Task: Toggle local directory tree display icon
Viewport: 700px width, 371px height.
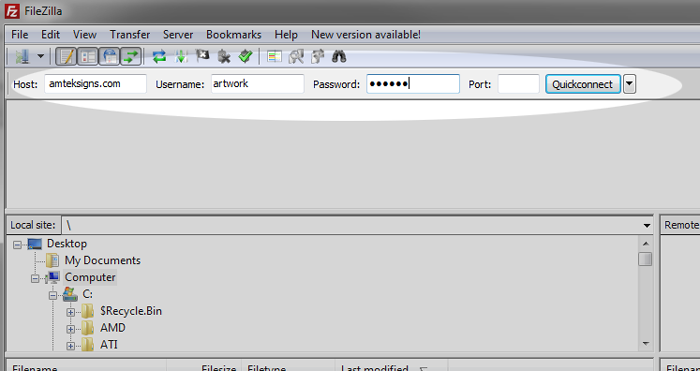Action: (88, 57)
